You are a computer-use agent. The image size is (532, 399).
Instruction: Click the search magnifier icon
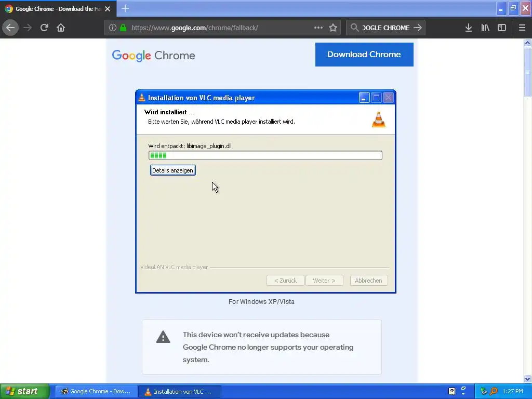pyautogui.click(x=354, y=28)
